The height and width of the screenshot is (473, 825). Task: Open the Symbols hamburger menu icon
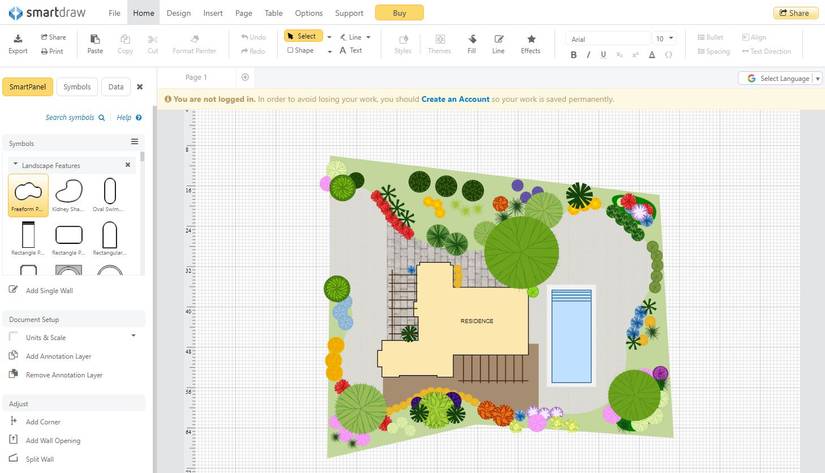point(135,142)
